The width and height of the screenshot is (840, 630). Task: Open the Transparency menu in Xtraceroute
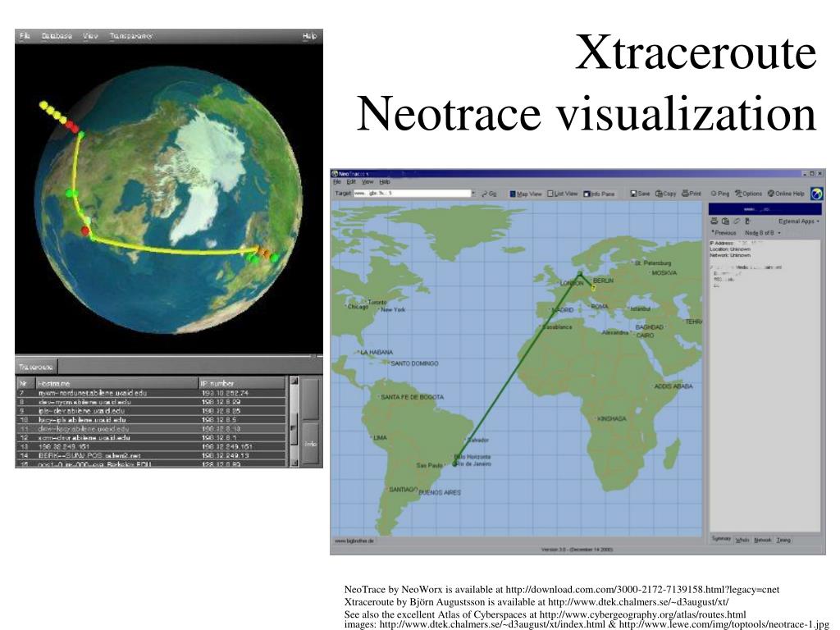pos(130,36)
